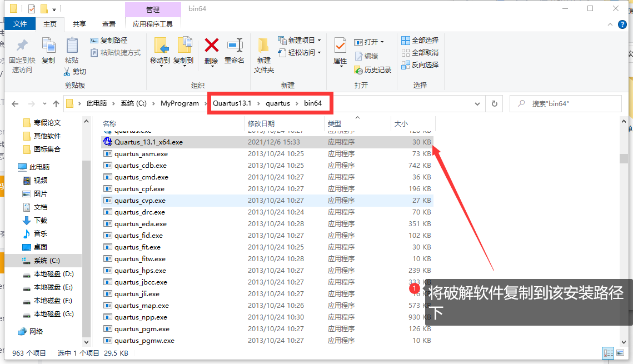633x364 pixels.
Task: Click the Manage (管理) contextual tab
Action: 153,9
